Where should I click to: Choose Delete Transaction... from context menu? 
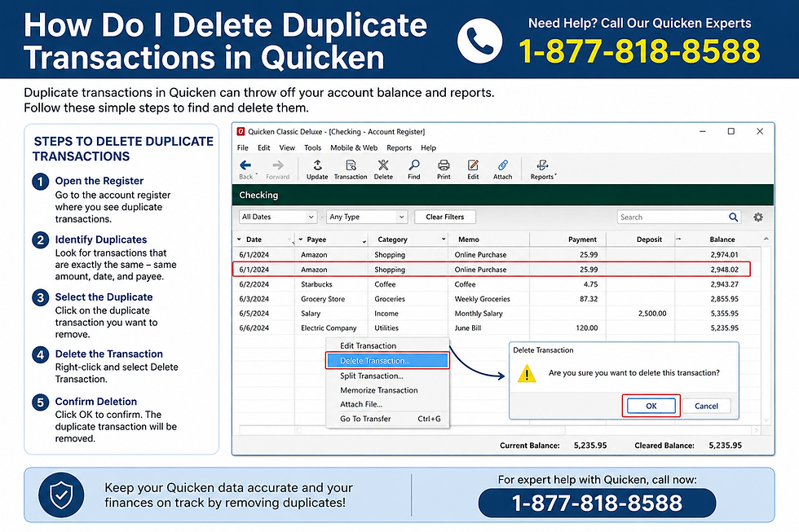(x=388, y=360)
